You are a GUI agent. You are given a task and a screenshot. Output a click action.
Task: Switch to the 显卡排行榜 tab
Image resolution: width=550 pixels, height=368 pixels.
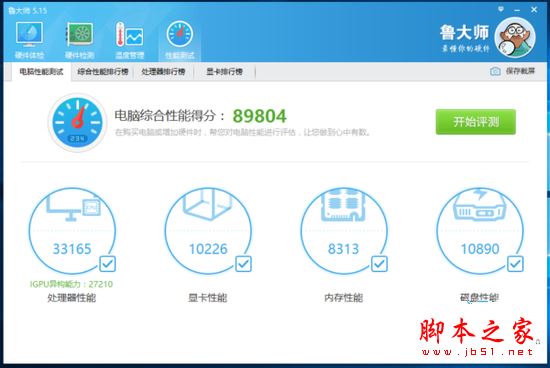pyautogui.click(x=224, y=72)
